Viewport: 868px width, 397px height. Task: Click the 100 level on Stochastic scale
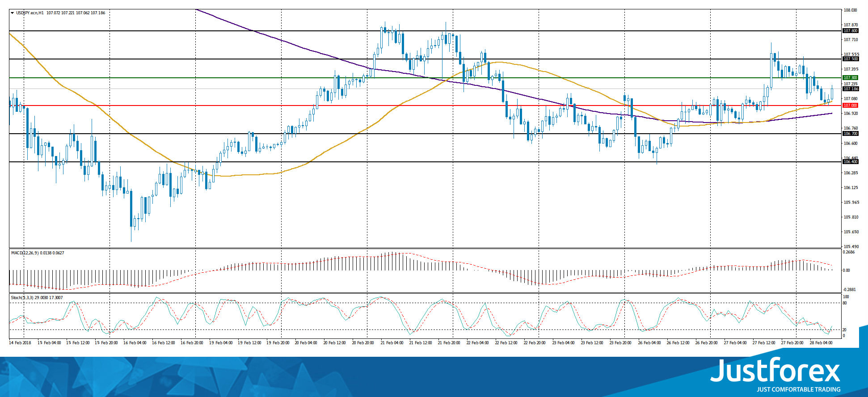click(846, 297)
